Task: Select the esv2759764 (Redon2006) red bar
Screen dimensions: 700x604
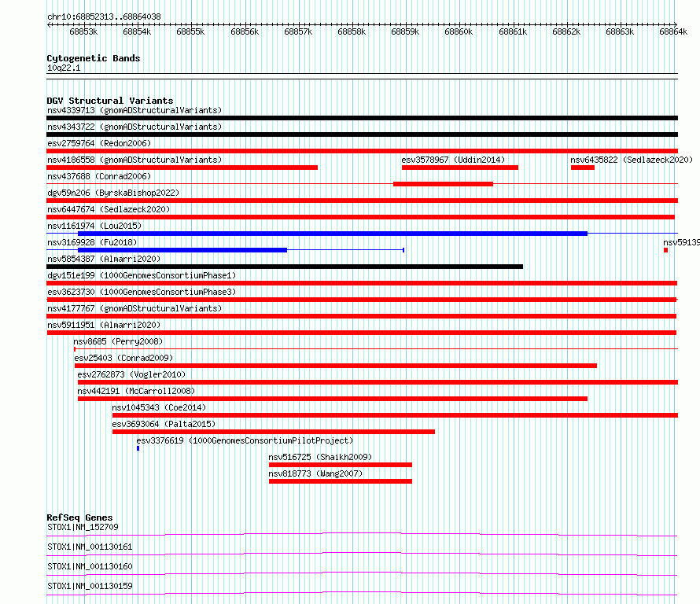Action: [362, 151]
